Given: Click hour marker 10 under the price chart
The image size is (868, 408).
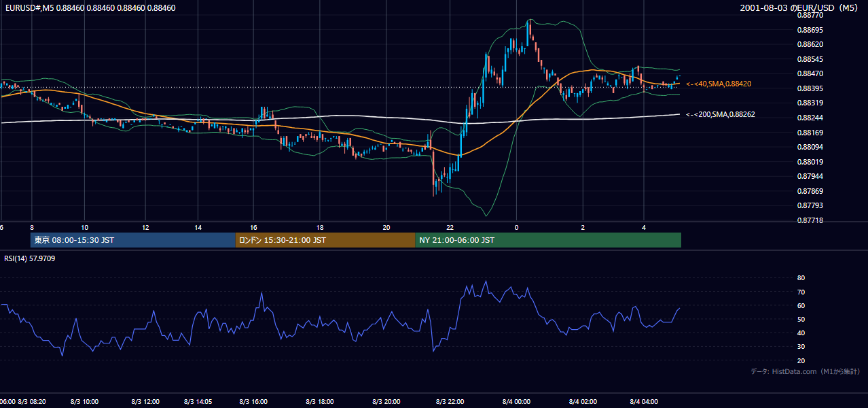Looking at the screenshot, I should point(84,227).
